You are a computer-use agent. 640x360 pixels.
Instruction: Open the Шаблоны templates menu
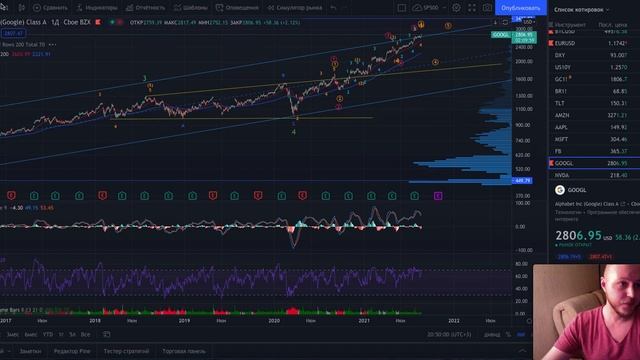pyautogui.click(x=191, y=8)
